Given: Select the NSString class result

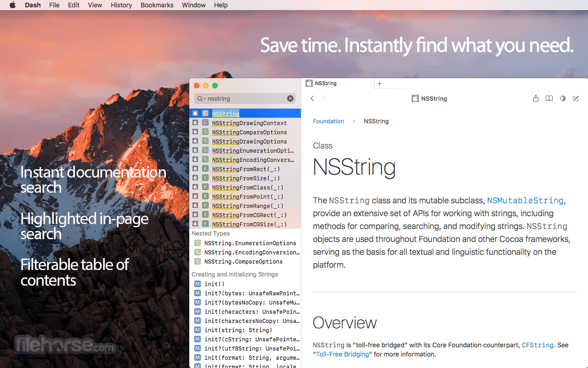Looking at the screenshot, I should point(245,113).
